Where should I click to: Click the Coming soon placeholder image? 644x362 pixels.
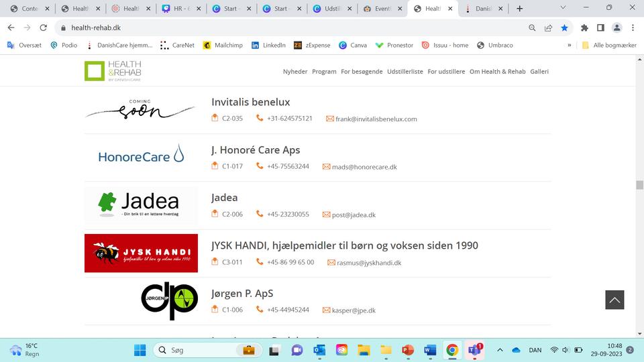(x=140, y=109)
